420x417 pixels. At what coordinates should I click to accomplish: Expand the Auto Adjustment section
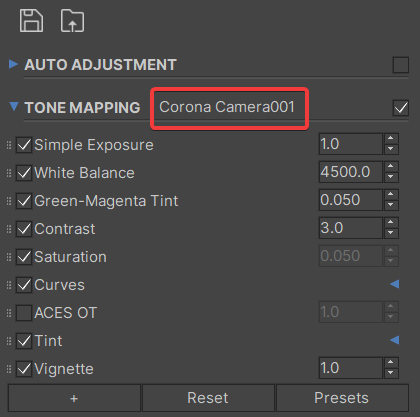(x=13, y=64)
